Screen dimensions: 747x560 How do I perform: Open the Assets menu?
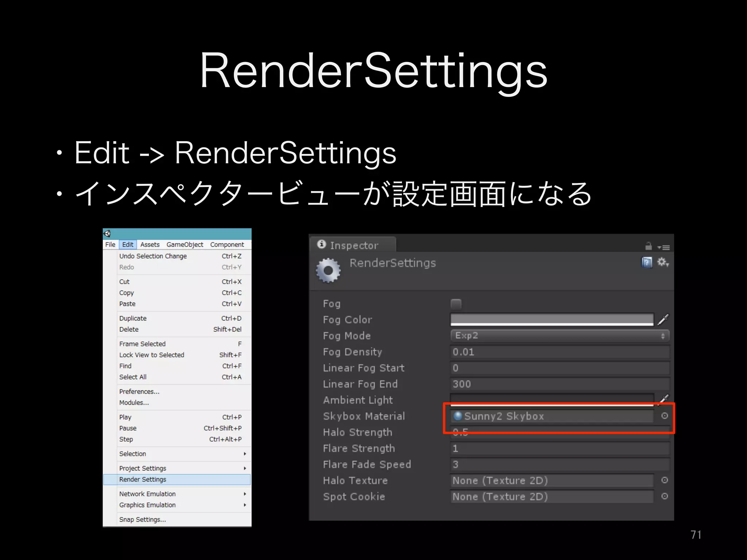tap(150, 244)
